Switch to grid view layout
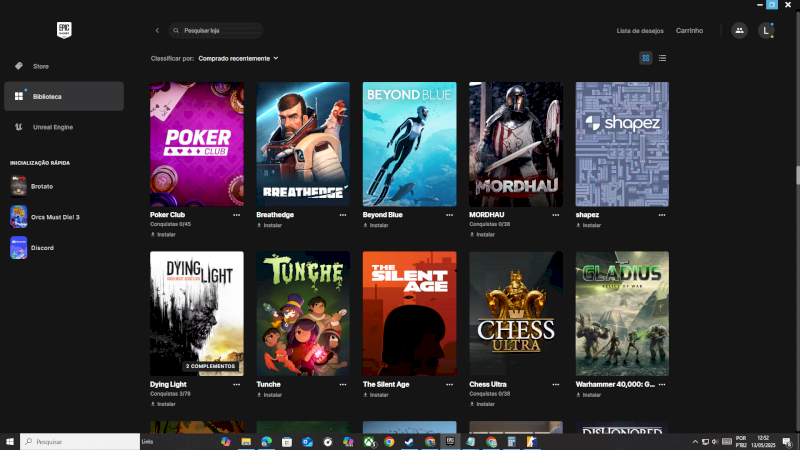800x450 pixels. [x=646, y=58]
